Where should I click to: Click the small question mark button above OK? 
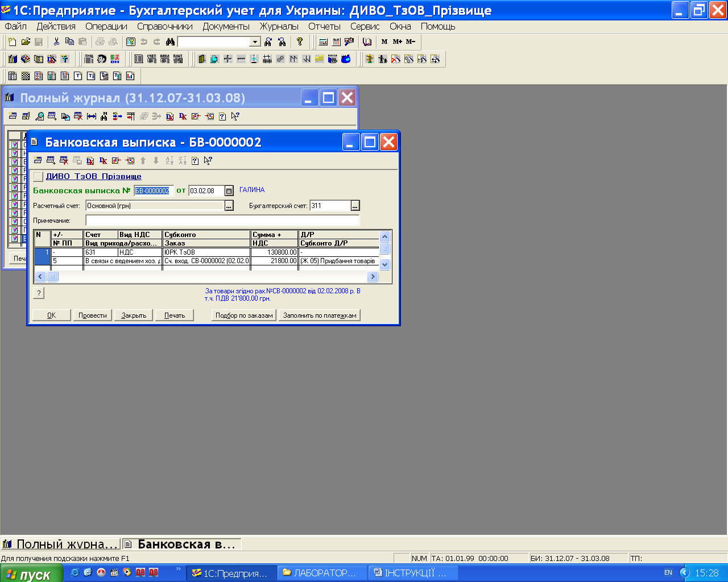coord(39,293)
